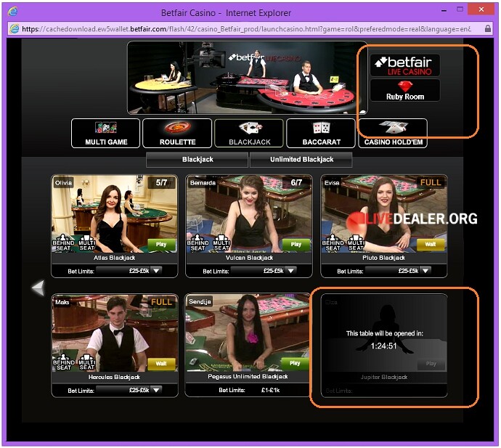Click the FULL label on Hercules Blackjack
The image size is (501, 448).
(x=161, y=302)
